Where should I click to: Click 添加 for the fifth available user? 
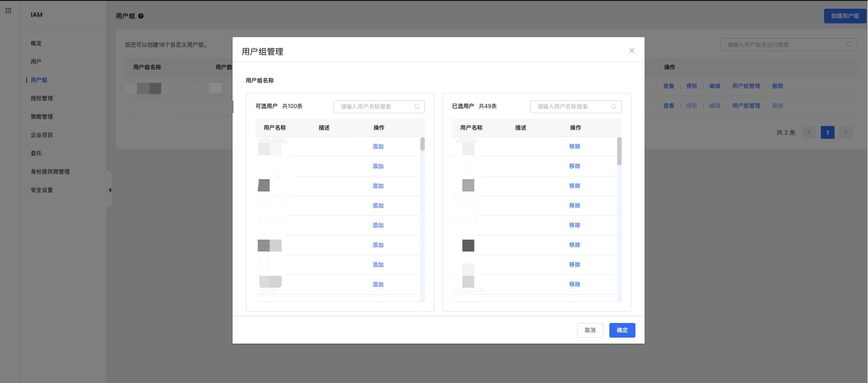(378, 225)
